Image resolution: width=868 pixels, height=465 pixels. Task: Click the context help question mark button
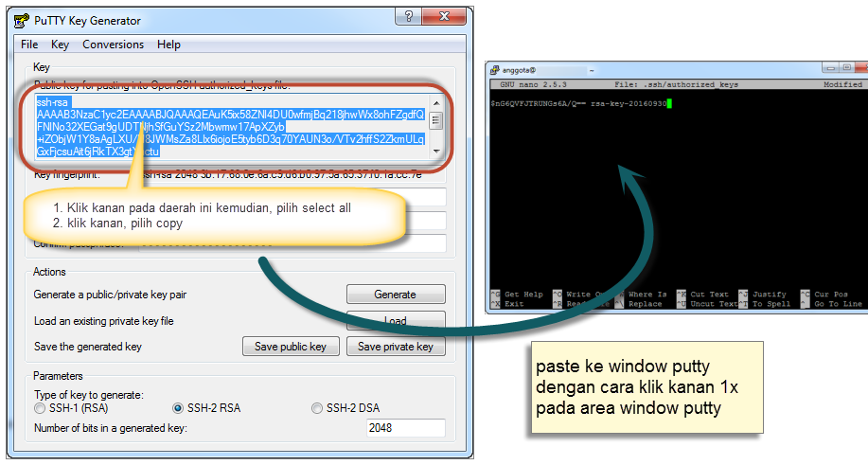(408, 19)
